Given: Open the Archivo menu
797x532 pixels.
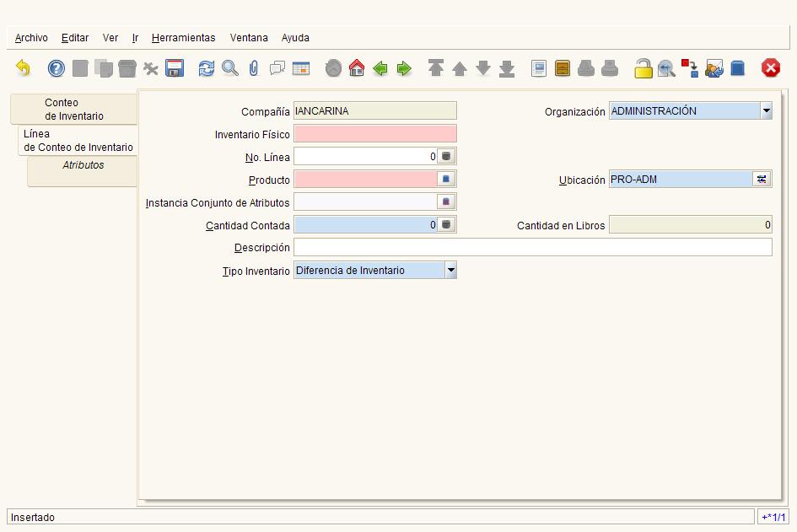Looking at the screenshot, I should [x=31, y=38].
